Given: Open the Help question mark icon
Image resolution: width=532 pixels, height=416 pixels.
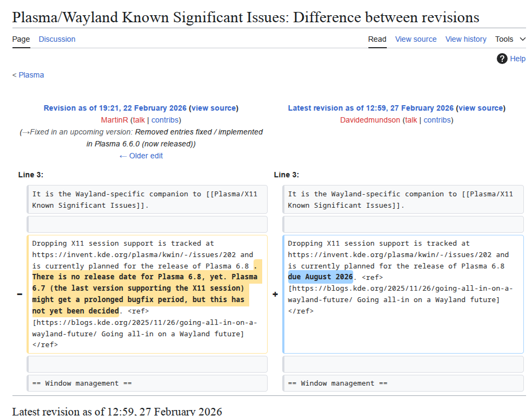Looking at the screenshot, I should pyautogui.click(x=502, y=59).
